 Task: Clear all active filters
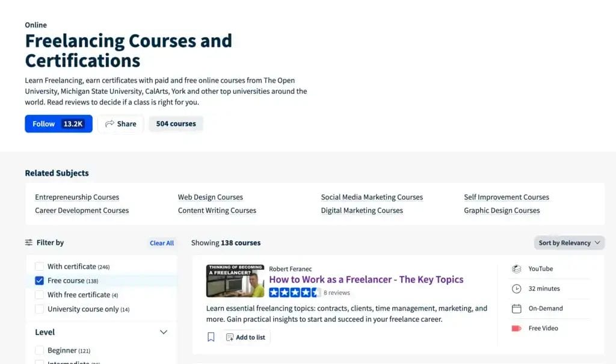point(161,242)
